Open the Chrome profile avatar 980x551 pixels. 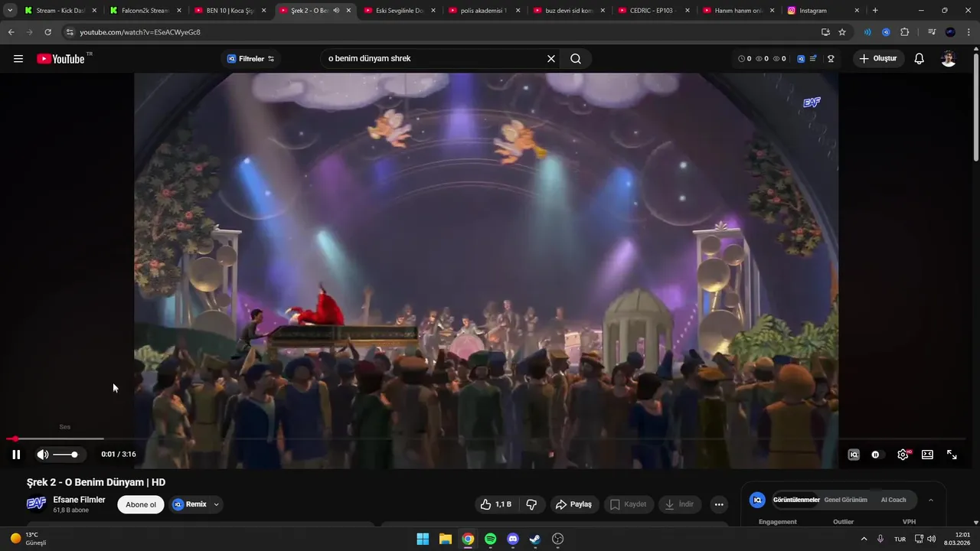click(950, 32)
